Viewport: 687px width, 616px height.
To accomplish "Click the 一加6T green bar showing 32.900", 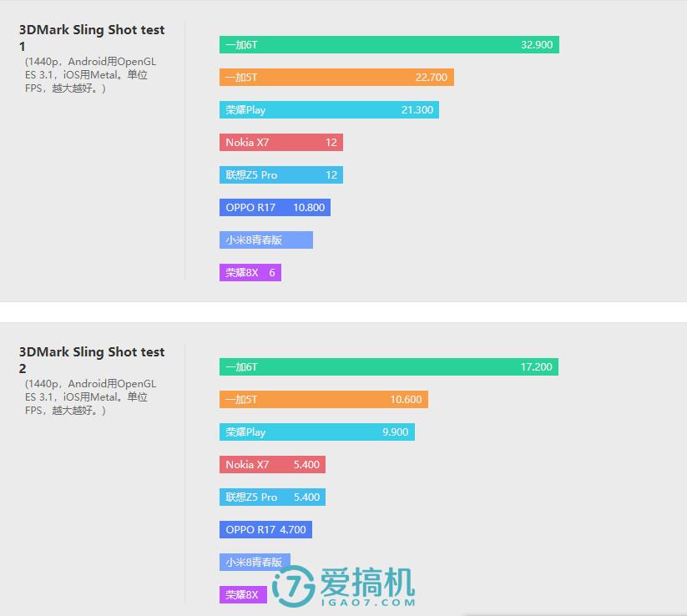I will coord(389,45).
